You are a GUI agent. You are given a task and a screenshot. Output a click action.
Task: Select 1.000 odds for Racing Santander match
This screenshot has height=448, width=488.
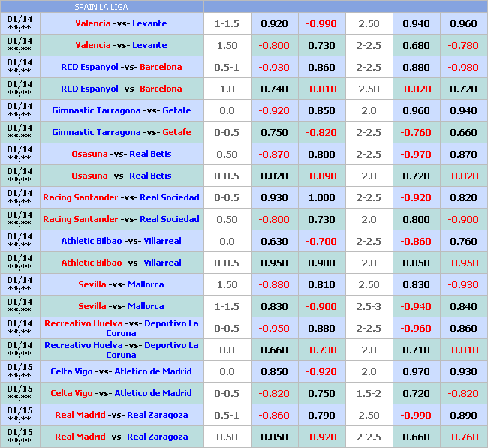[321, 197]
